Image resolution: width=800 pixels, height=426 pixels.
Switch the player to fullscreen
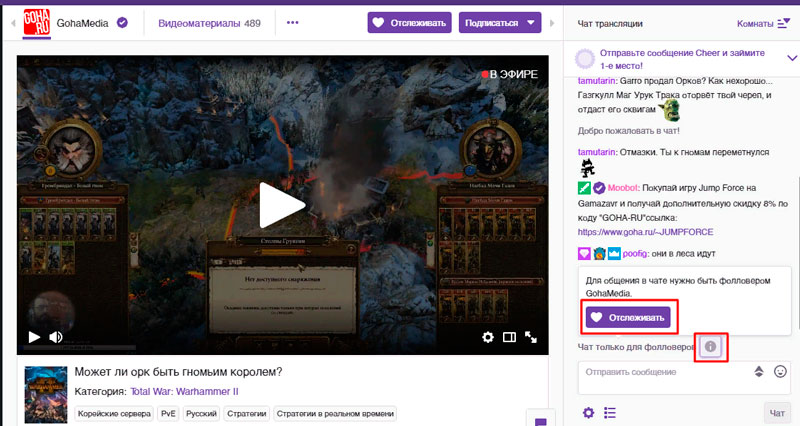[x=531, y=337]
